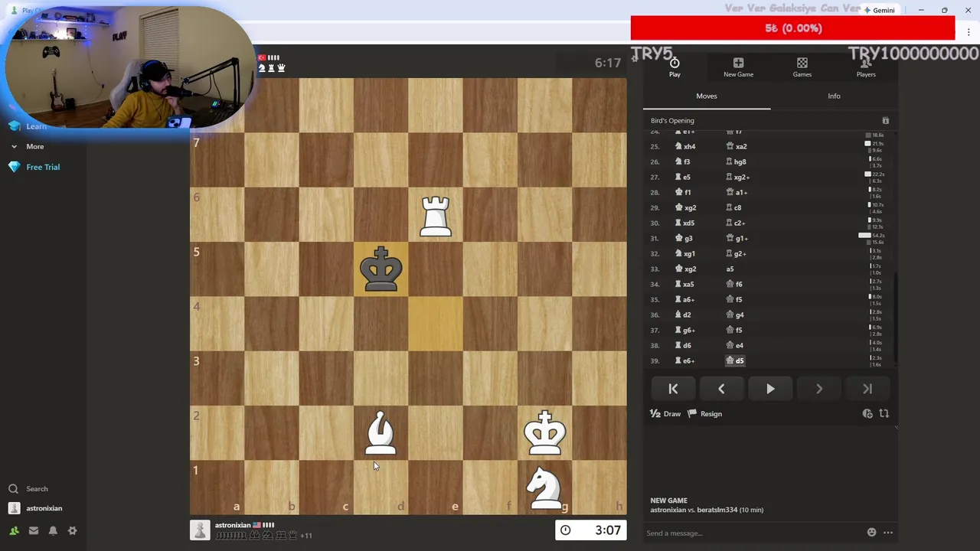Viewport: 980px width, 551px height.
Task: Select move 27 black Rxg2+
Action: click(737, 177)
